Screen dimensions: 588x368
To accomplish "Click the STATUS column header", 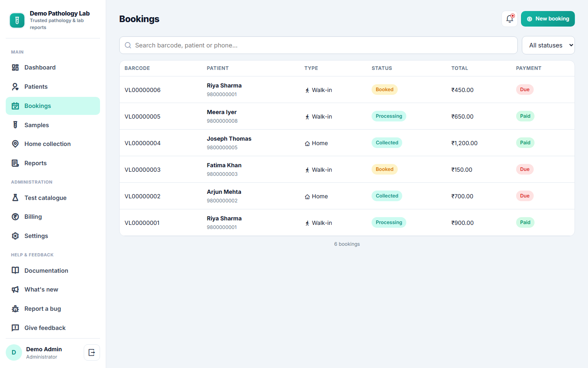I will point(382,68).
